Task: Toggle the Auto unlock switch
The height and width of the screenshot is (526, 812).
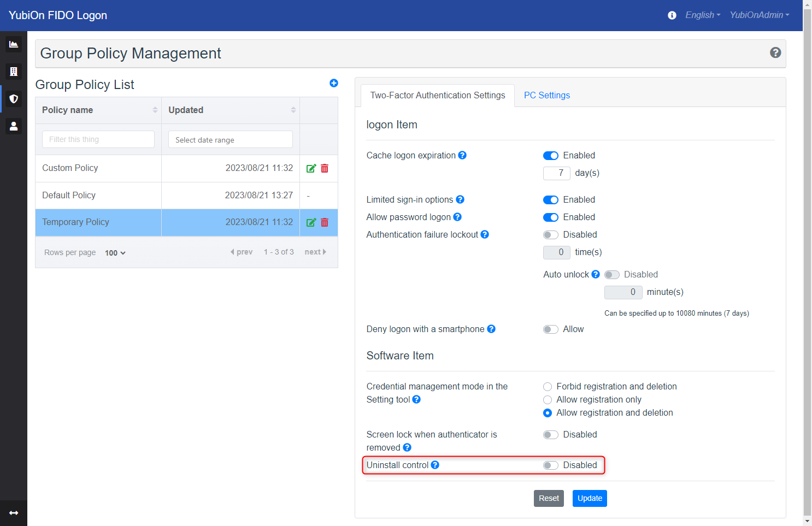Action: [612, 275]
